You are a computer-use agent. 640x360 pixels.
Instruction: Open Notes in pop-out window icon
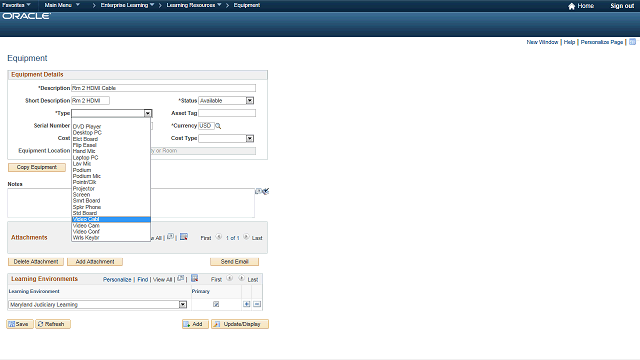[258, 191]
